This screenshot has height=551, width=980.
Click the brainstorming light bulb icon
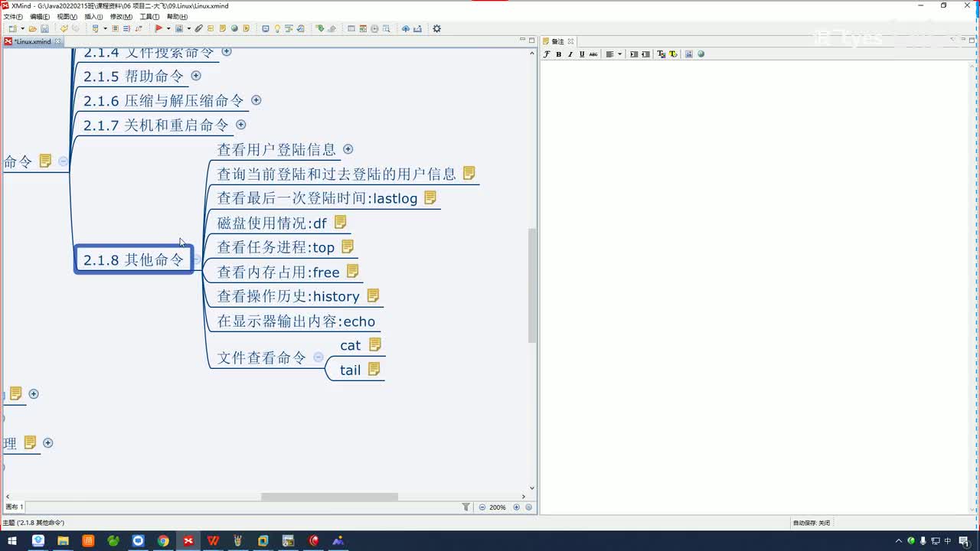pos(277,28)
